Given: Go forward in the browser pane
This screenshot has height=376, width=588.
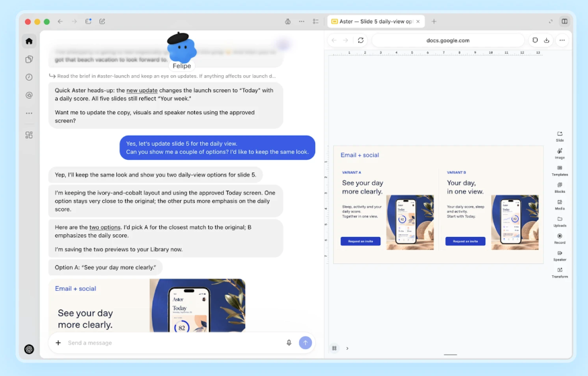Looking at the screenshot, I should coord(346,40).
